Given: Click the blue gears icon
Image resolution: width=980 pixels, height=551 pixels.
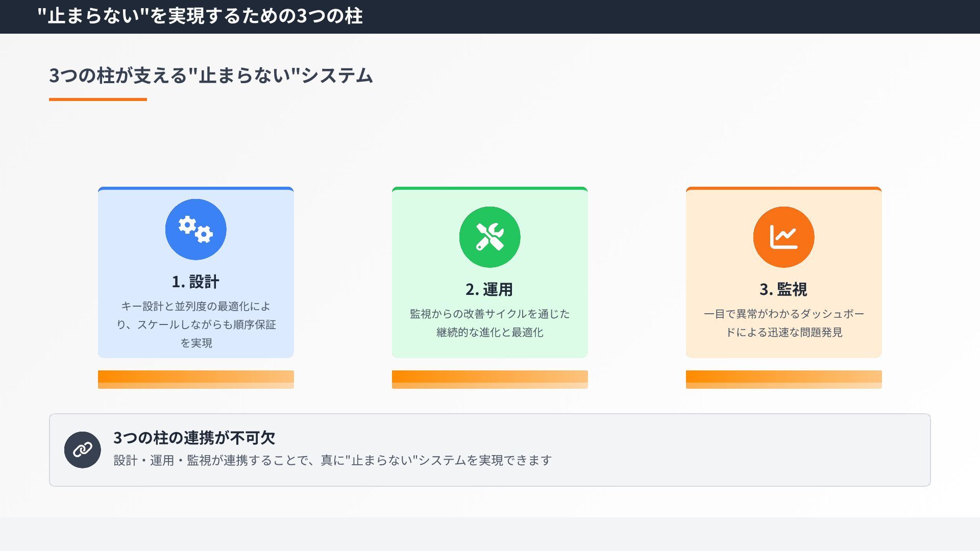Looking at the screenshot, I should click(195, 230).
